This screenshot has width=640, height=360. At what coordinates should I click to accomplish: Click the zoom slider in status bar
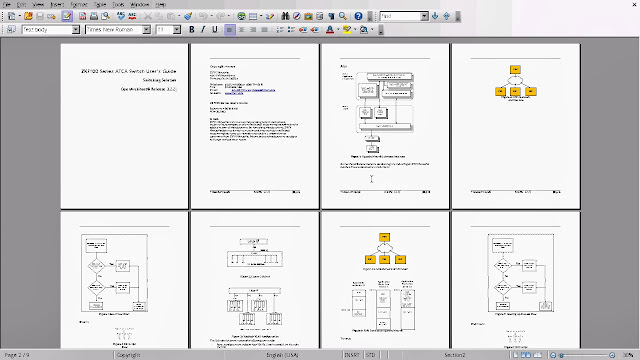(x=582, y=355)
